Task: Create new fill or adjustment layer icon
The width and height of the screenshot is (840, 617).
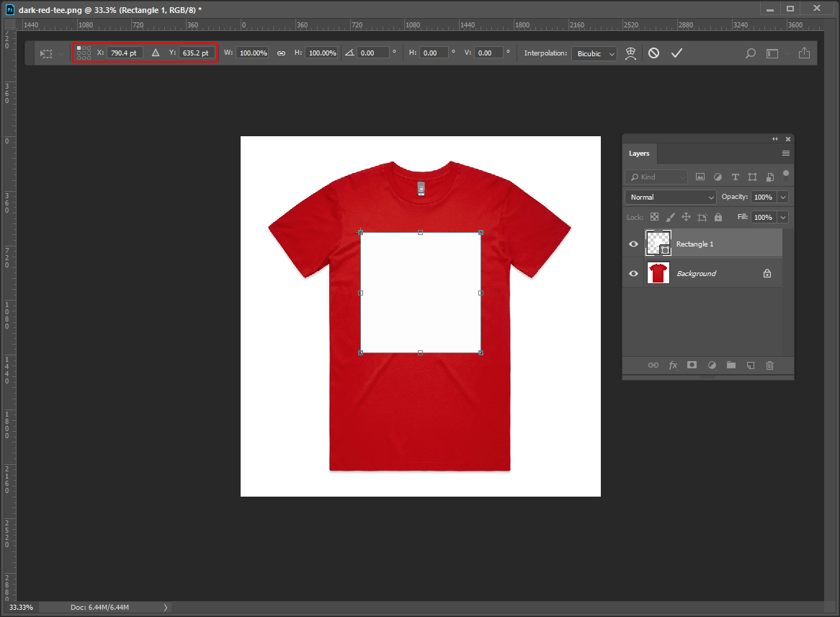Action: (712, 365)
